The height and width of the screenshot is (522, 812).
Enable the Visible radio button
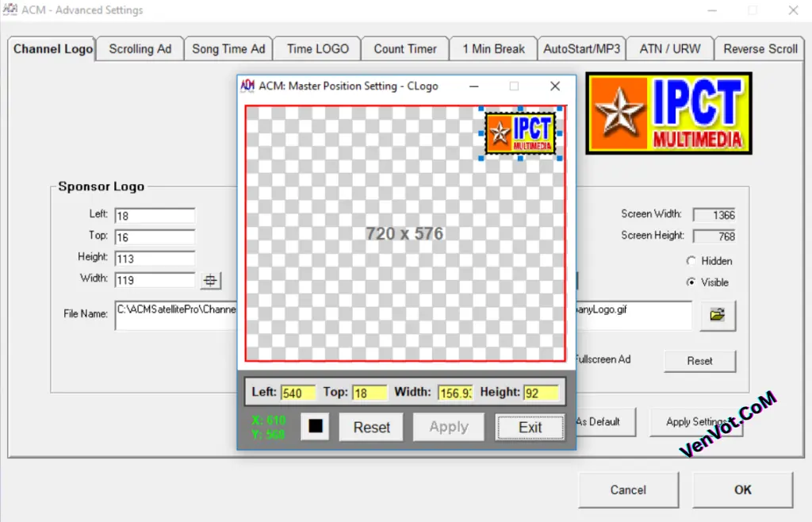pyautogui.click(x=691, y=282)
